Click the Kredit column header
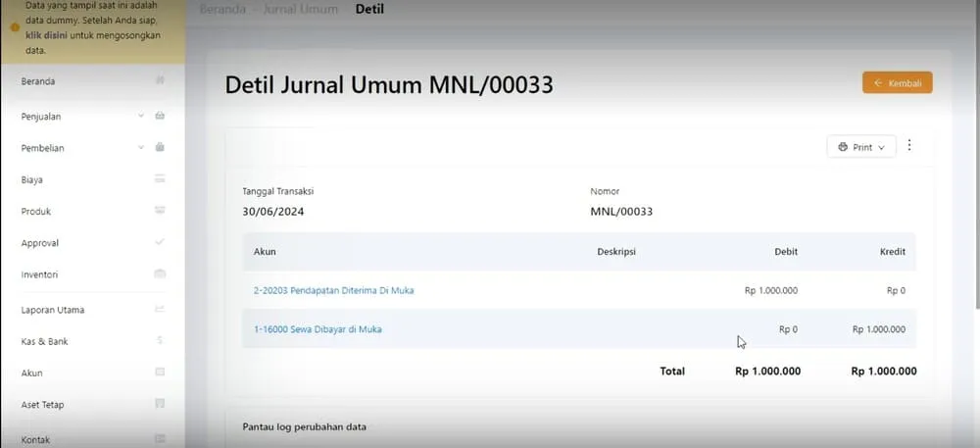980x448 pixels. pos(892,252)
